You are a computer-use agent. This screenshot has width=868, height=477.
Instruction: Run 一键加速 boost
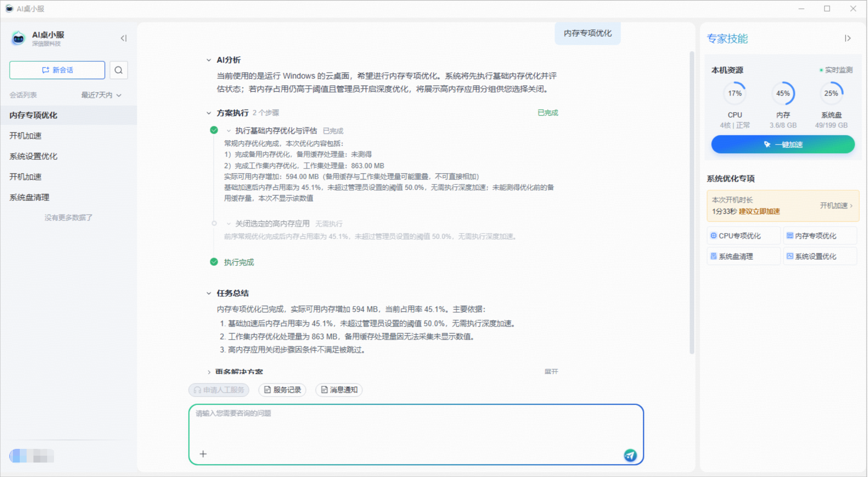783,145
